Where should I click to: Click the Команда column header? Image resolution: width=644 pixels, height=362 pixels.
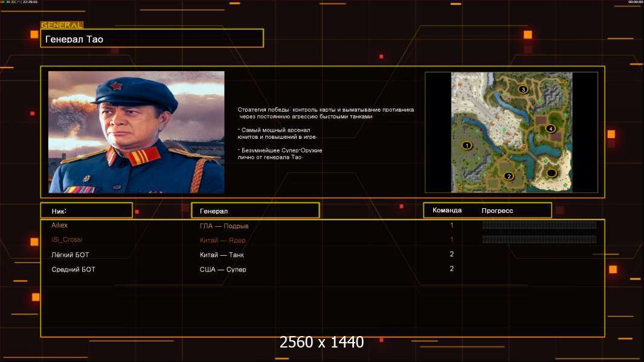pos(447,211)
